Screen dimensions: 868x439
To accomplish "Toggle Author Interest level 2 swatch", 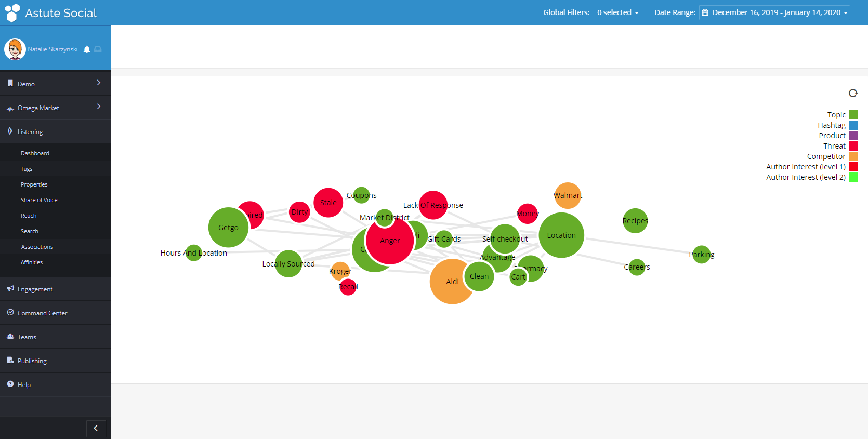I will pos(853,177).
